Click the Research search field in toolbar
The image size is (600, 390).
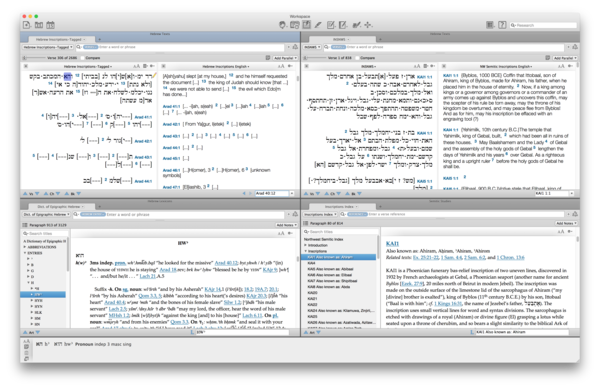coord(543,25)
